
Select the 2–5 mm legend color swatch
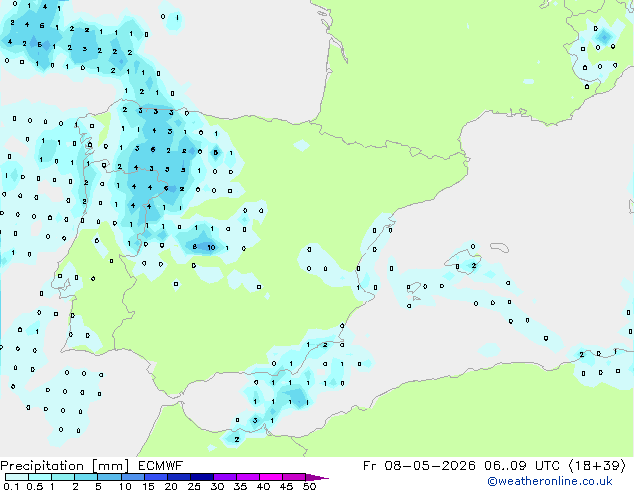pyautogui.click(x=86, y=477)
